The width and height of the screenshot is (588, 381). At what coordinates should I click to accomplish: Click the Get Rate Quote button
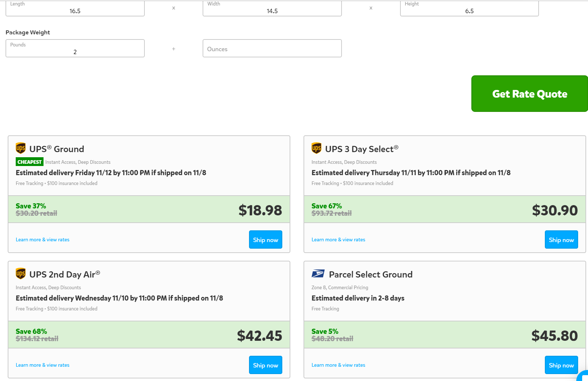click(x=529, y=94)
